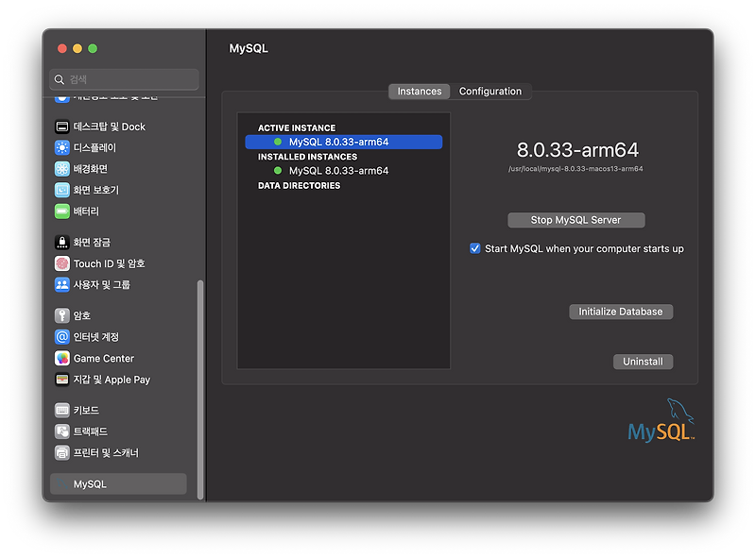The height and width of the screenshot is (558, 756).
Task: Click Stop MySQL Server button
Action: click(x=576, y=220)
